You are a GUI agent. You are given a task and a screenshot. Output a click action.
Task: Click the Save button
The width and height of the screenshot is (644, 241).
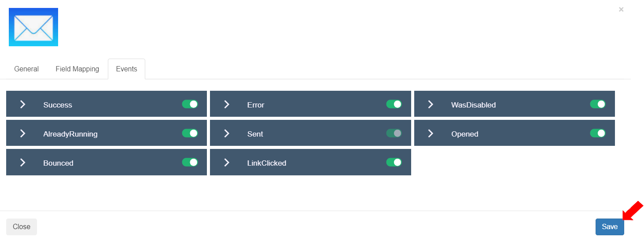point(609,226)
